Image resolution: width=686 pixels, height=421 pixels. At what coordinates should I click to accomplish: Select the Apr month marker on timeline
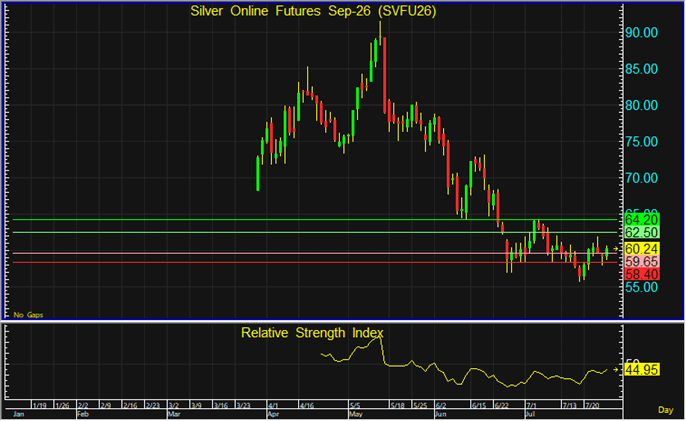click(x=273, y=414)
